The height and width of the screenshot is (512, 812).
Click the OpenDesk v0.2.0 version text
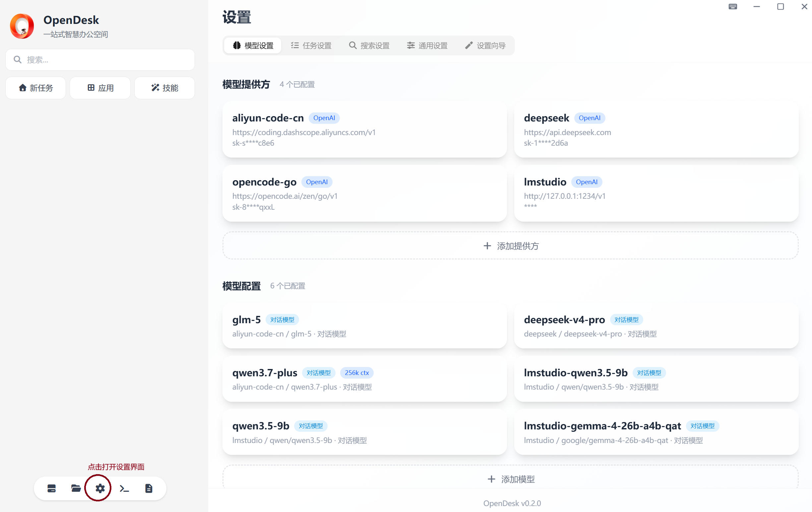[512, 503]
